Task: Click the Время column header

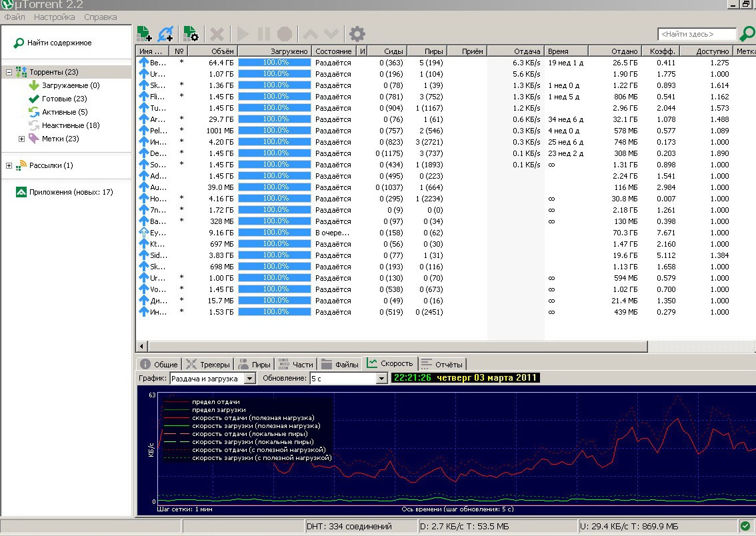Action: click(567, 51)
